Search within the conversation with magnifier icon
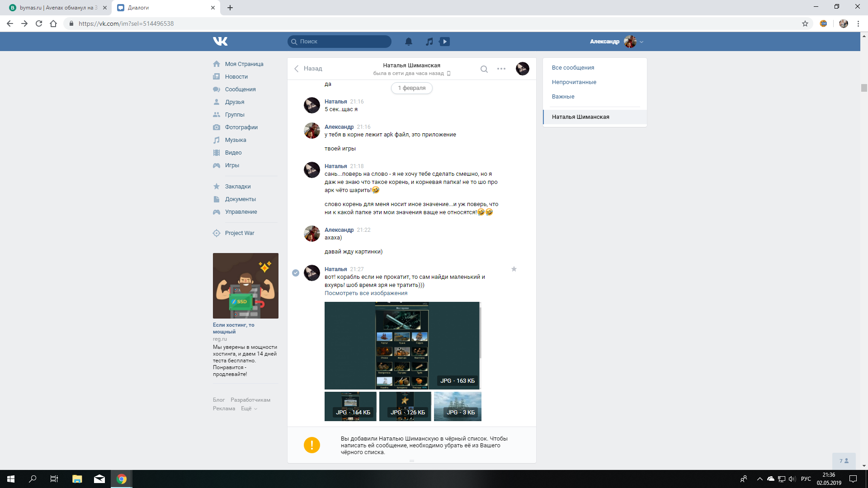This screenshot has width=868, height=488. [x=484, y=69]
